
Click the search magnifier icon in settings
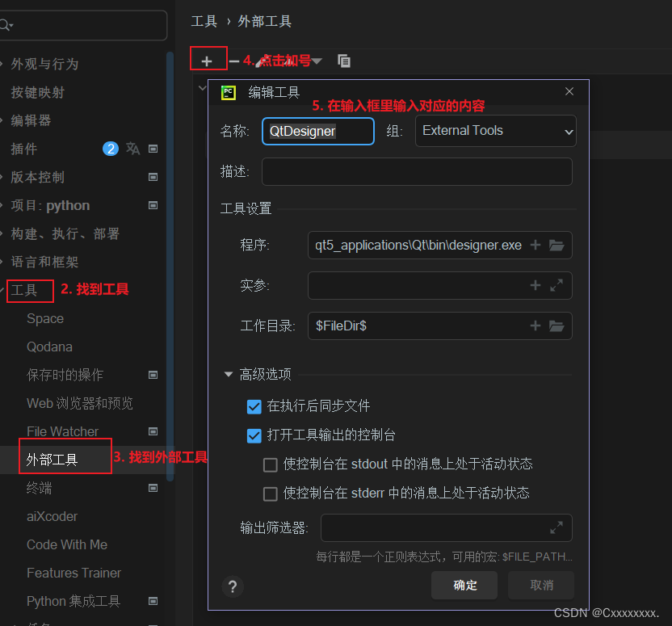point(6,25)
